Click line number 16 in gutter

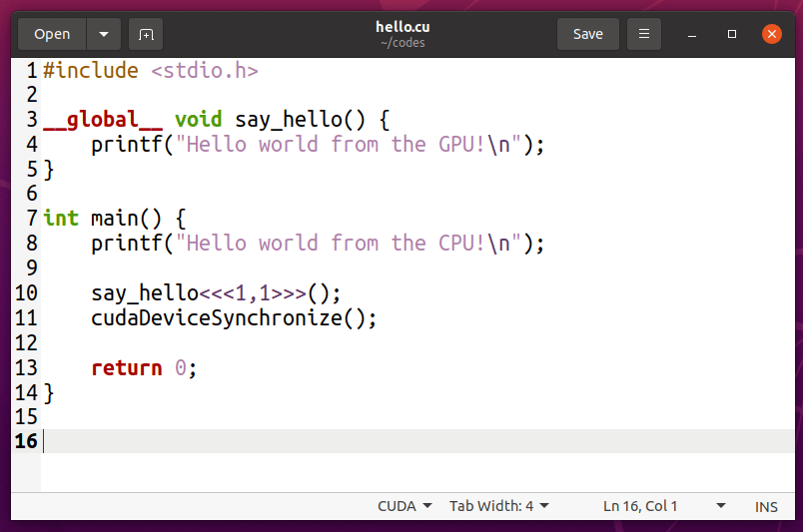26,441
